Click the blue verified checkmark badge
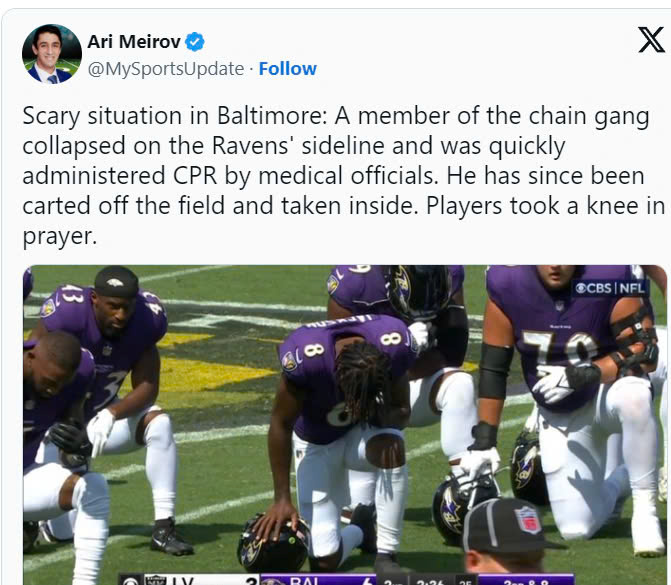Image resolution: width=671 pixels, height=585 pixels. pos(195,42)
